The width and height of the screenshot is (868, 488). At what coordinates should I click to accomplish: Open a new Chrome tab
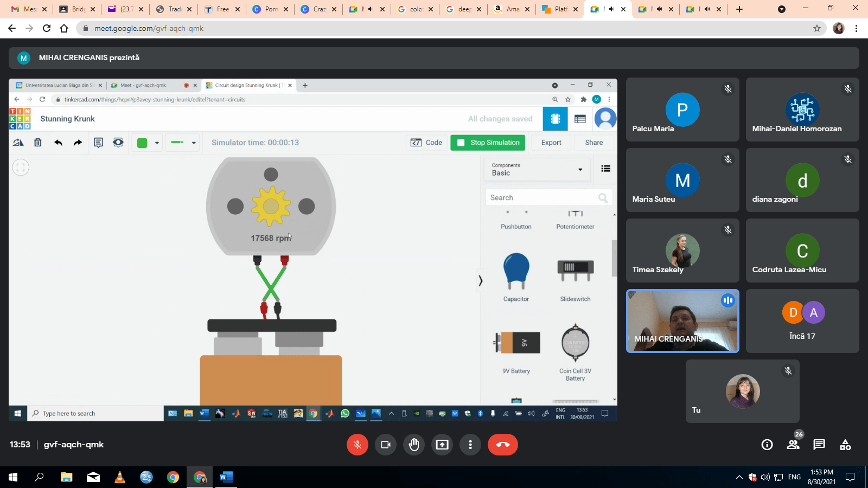point(739,9)
